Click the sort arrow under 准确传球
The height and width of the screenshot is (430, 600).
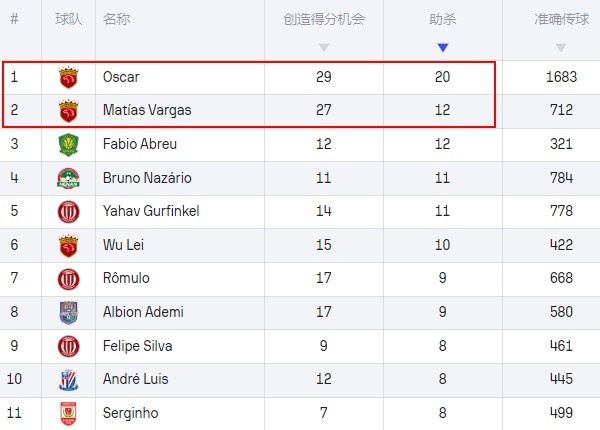[561, 47]
